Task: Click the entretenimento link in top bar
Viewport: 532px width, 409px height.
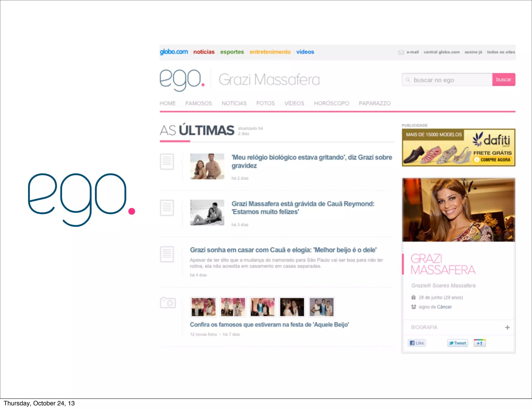Action: (270, 52)
